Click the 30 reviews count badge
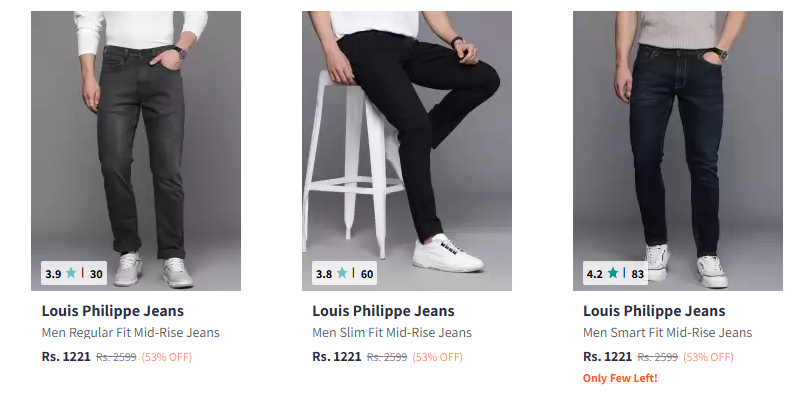804x395 pixels. tap(96, 274)
